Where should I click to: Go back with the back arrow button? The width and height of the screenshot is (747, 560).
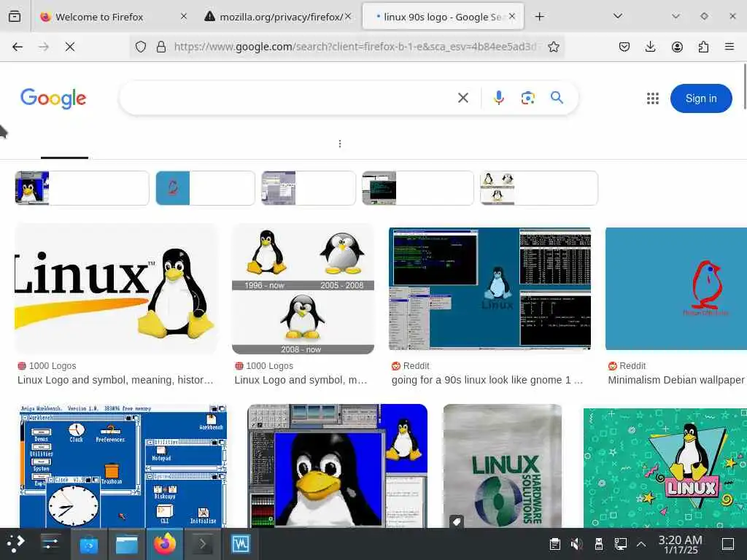point(18,47)
